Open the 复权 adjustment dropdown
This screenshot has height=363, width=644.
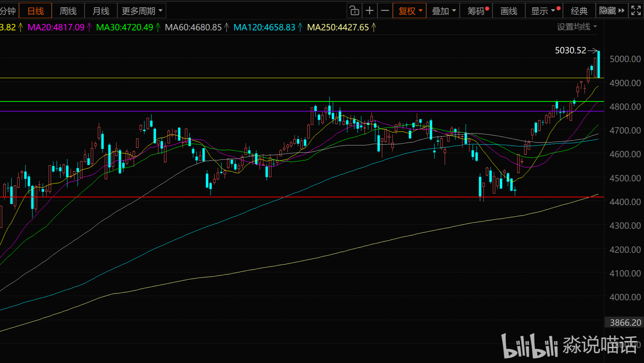410,11
